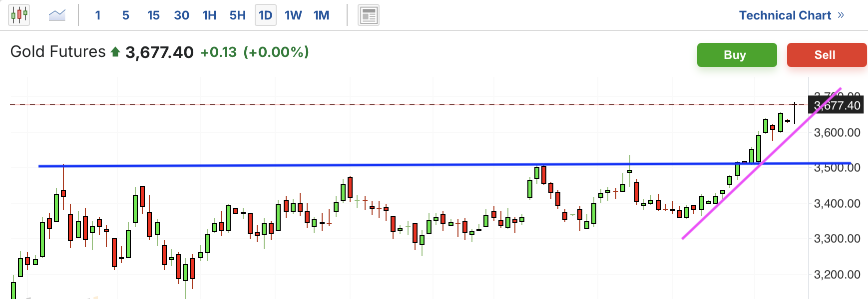Select the 1D timeframe

(266, 15)
